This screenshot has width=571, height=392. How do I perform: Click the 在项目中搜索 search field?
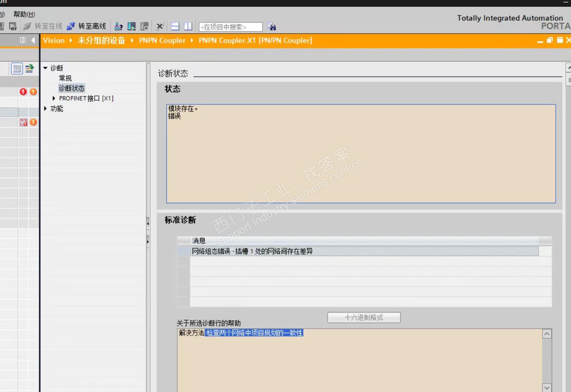click(231, 27)
